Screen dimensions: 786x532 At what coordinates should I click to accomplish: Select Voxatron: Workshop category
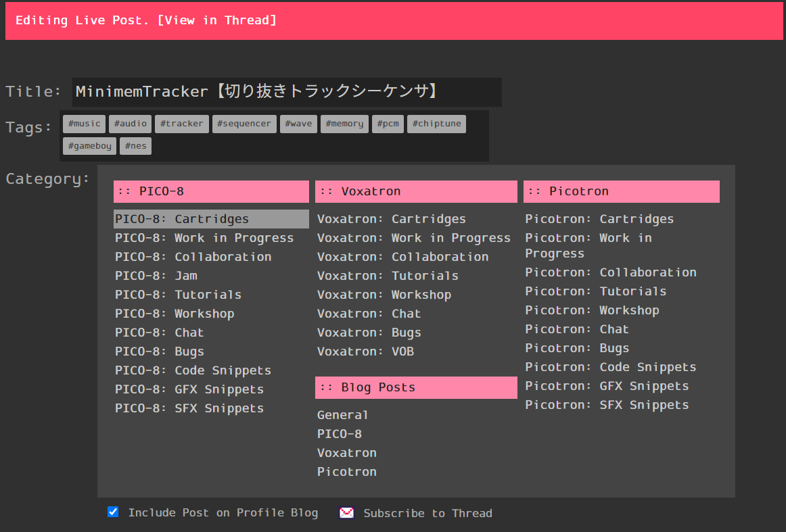pyautogui.click(x=384, y=295)
